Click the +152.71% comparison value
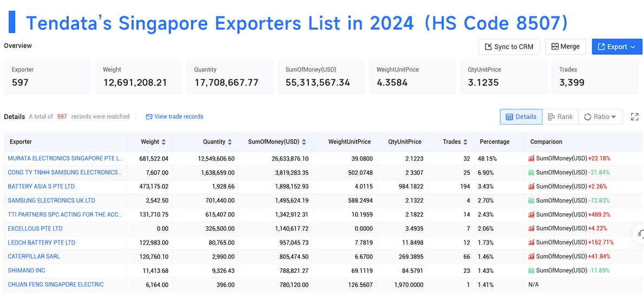The image size is (644, 299). click(x=601, y=243)
